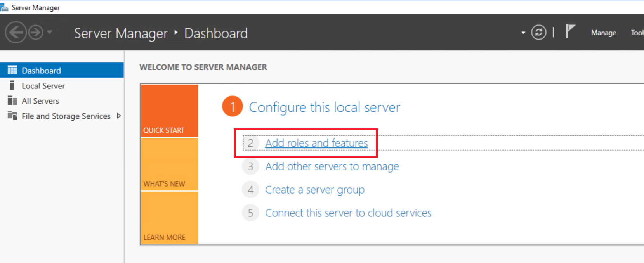Click Configure this local server link
Viewport: 644px width, 263px height.
tap(325, 107)
